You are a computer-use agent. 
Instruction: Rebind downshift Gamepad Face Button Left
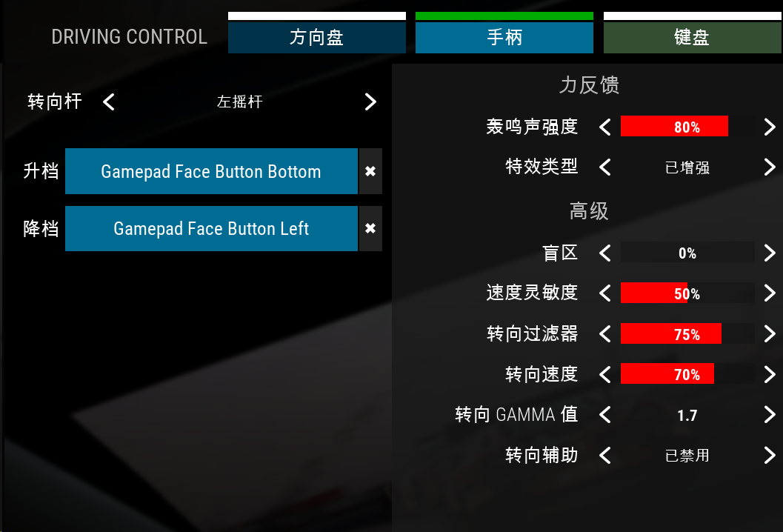pos(211,228)
